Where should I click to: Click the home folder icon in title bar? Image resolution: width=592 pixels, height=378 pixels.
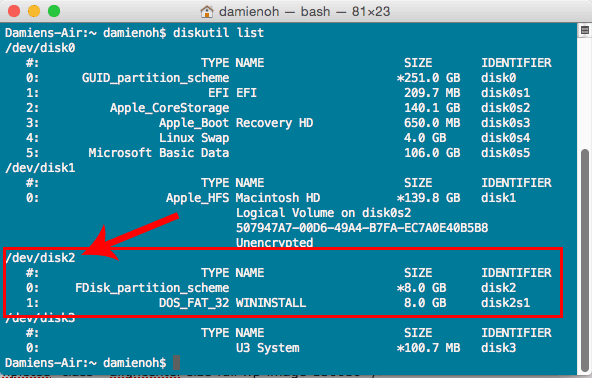click(207, 12)
